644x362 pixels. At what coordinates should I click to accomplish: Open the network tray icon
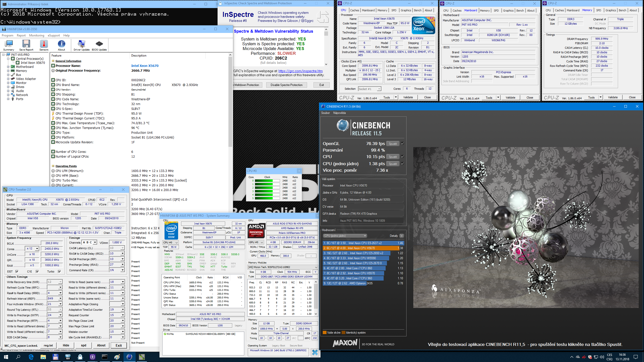(x=596, y=357)
